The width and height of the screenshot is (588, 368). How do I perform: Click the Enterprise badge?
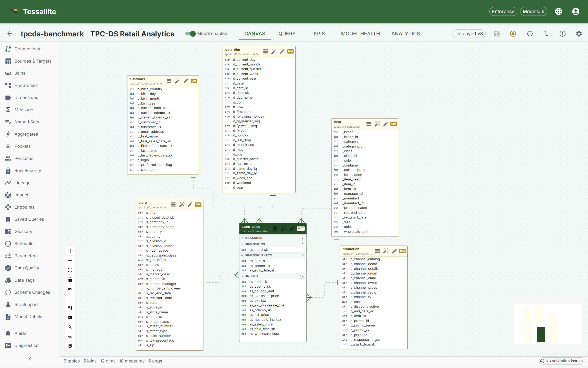(503, 11)
